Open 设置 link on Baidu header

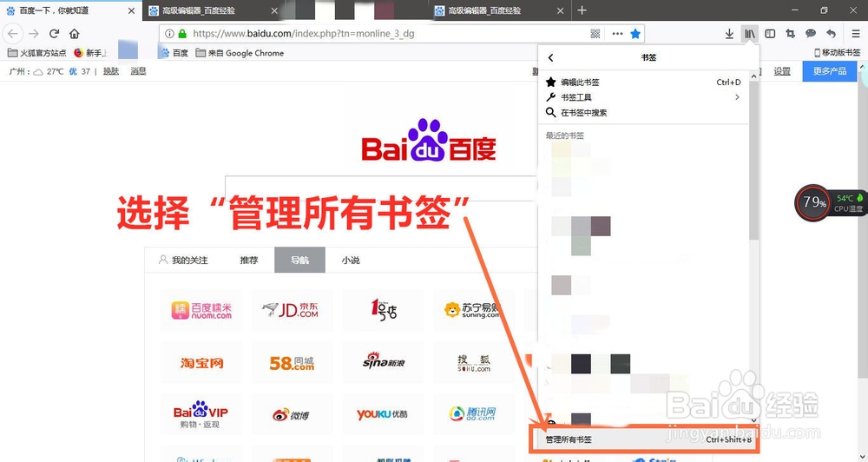click(782, 71)
